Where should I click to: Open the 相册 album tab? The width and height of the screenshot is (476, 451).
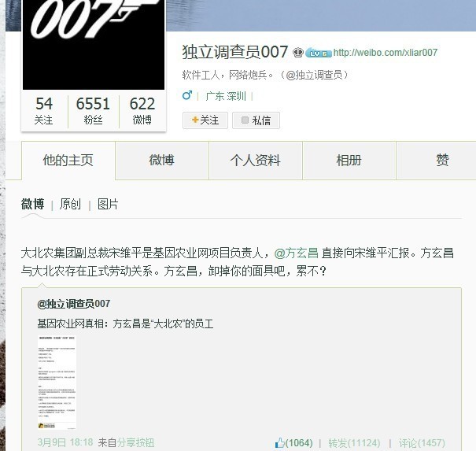click(x=349, y=160)
